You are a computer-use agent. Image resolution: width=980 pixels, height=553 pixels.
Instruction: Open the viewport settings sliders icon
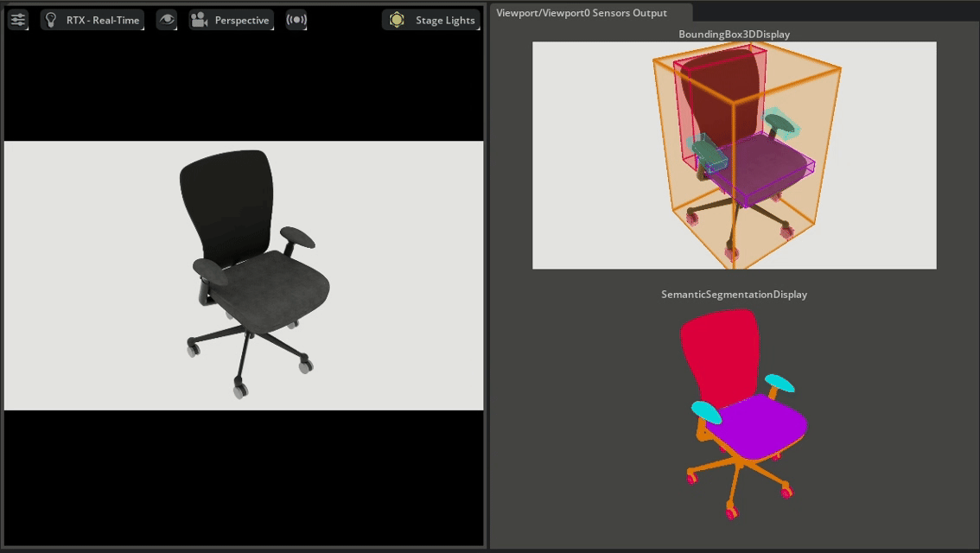tap(18, 20)
